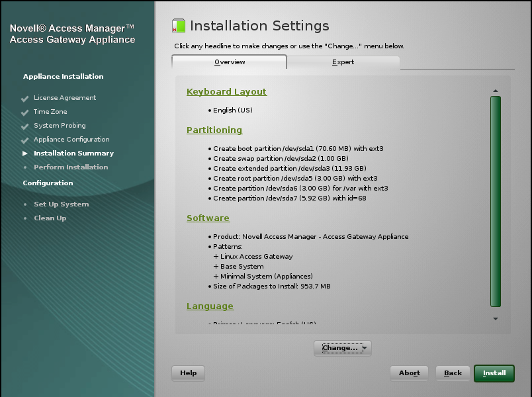Open the Expert tab
The image size is (532, 397).
343,62
